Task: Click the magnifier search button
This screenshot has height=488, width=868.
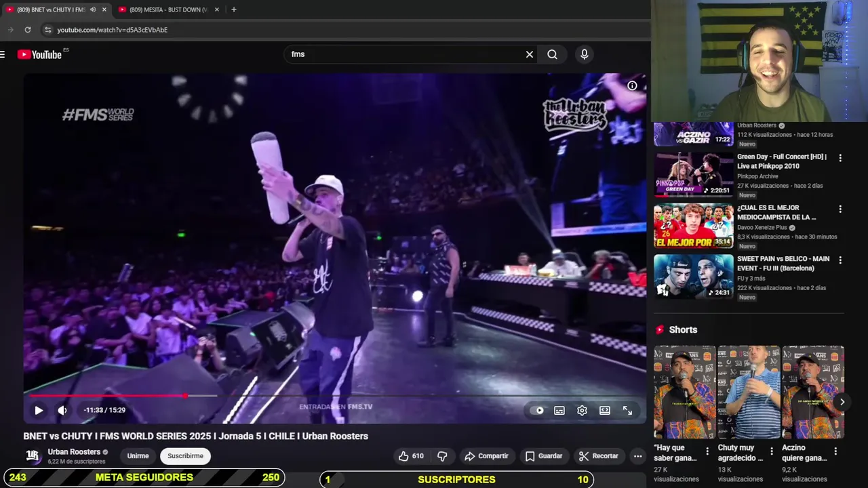Action: coord(552,54)
